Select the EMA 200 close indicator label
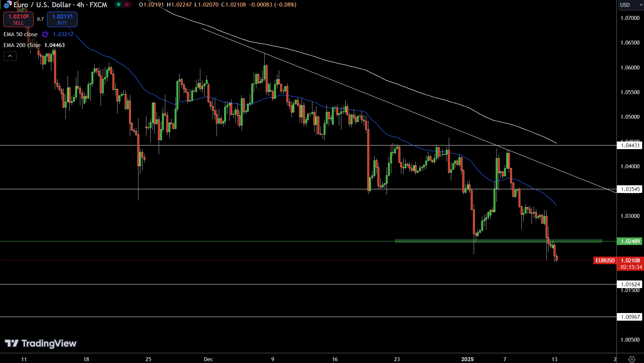644x363 pixels. (22, 45)
